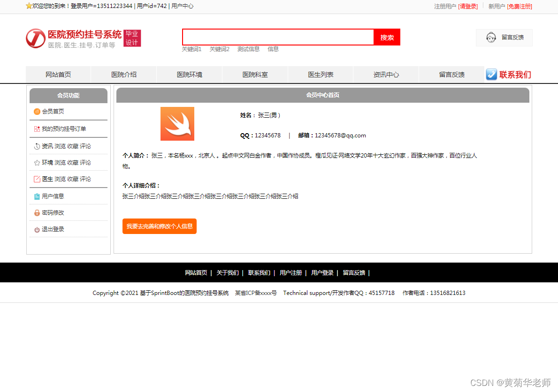This screenshot has width=558, height=392.
Task: Open the 医院介绍 navigation tab
Action: [x=124, y=75]
